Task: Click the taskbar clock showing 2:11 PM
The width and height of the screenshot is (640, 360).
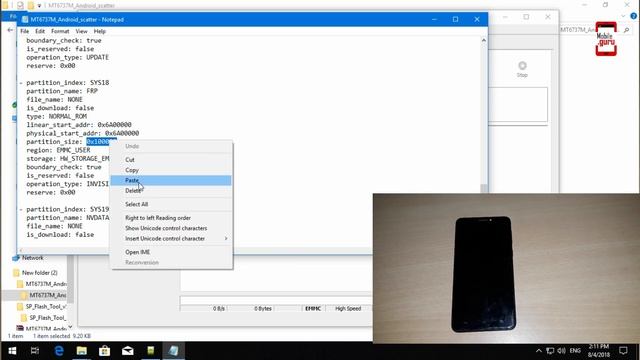Action: [x=598, y=351]
